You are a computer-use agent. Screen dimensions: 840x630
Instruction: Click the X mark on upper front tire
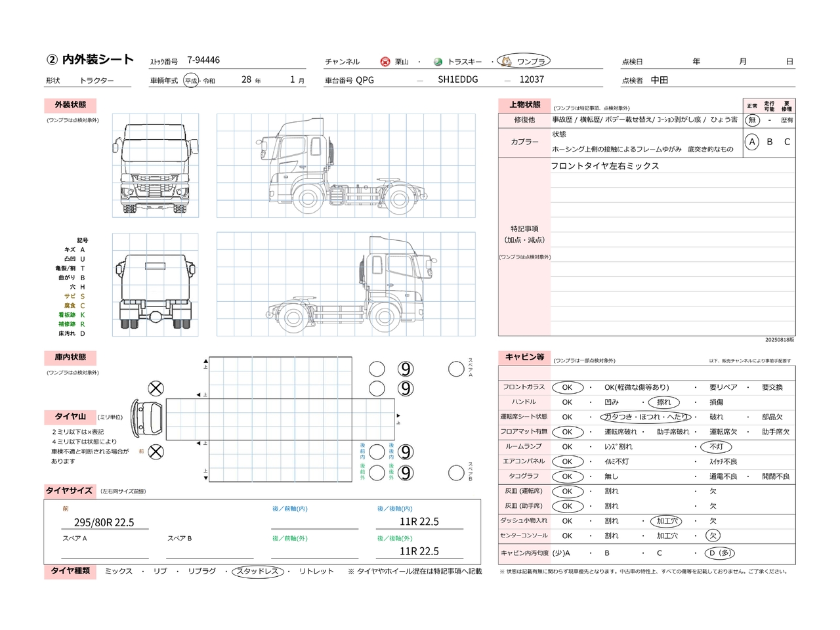pos(156,388)
